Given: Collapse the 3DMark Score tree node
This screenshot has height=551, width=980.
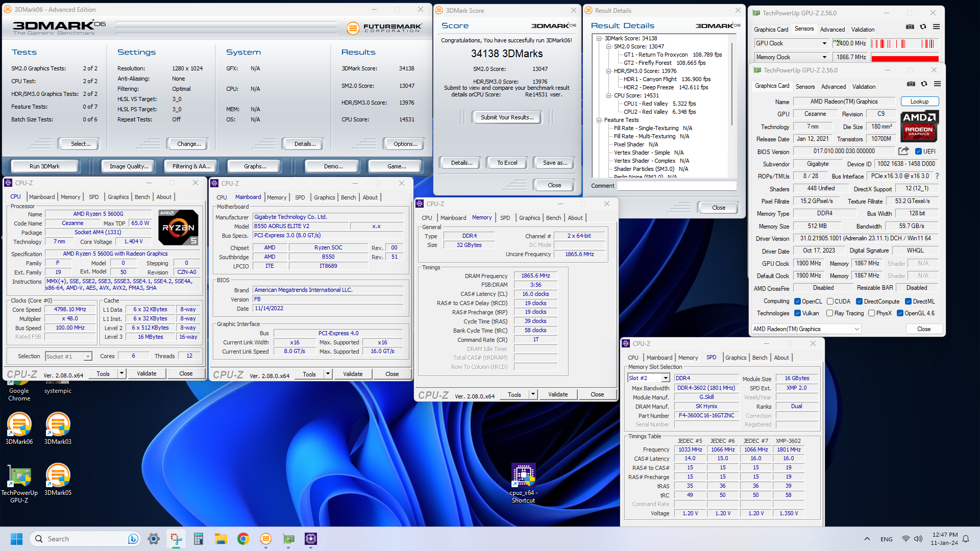Looking at the screenshot, I should [x=599, y=38].
